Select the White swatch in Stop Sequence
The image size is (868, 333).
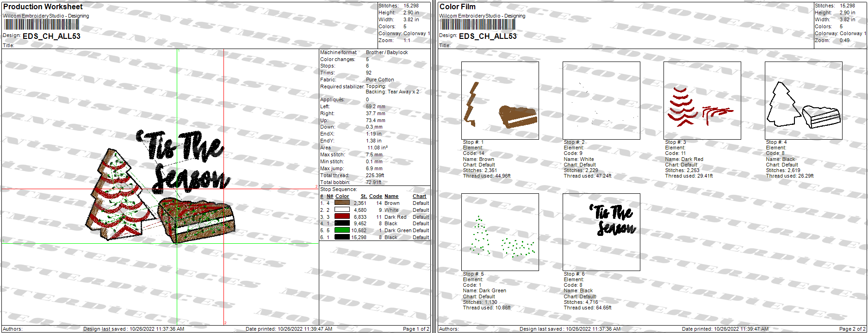click(x=342, y=210)
